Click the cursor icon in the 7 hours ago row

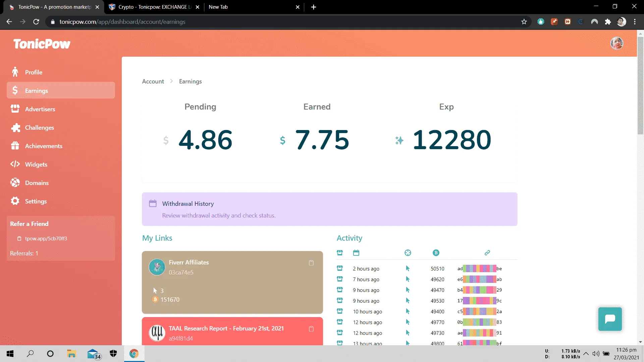point(408,279)
